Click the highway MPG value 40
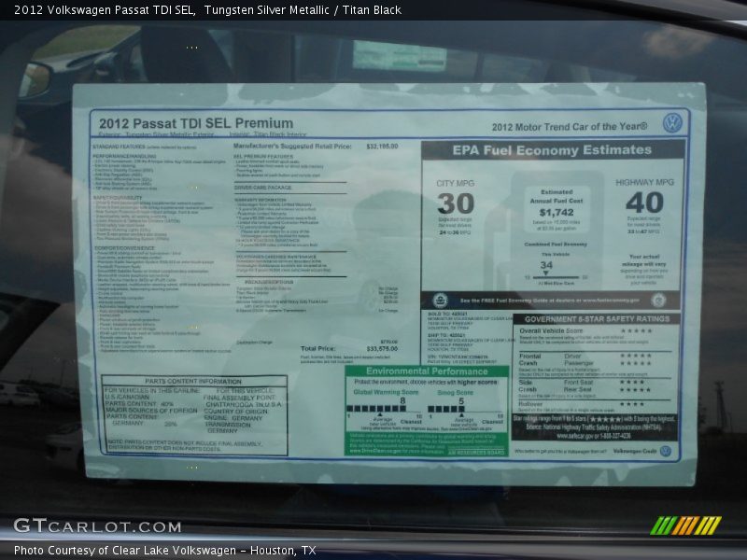The height and width of the screenshot is (560, 747). (644, 202)
